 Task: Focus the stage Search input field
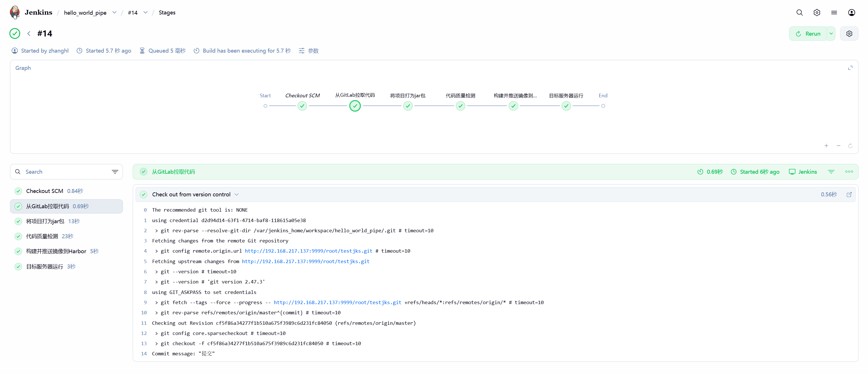pyautogui.click(x=66, y=172)
